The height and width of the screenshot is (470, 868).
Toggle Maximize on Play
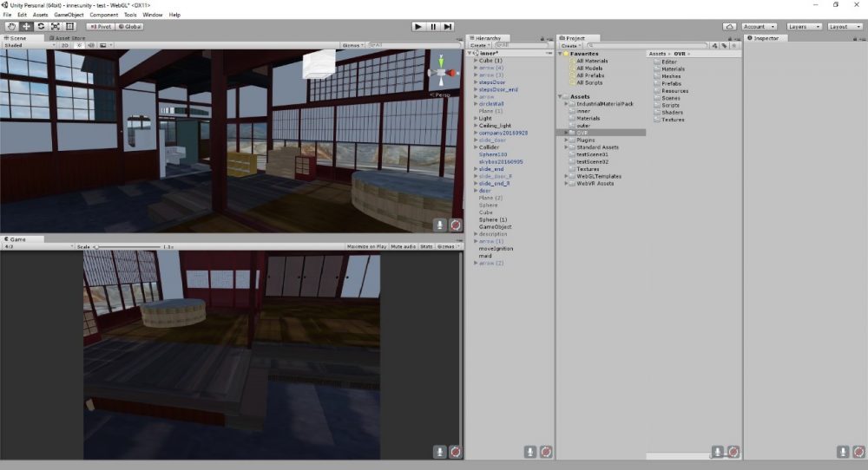[366, 247]
